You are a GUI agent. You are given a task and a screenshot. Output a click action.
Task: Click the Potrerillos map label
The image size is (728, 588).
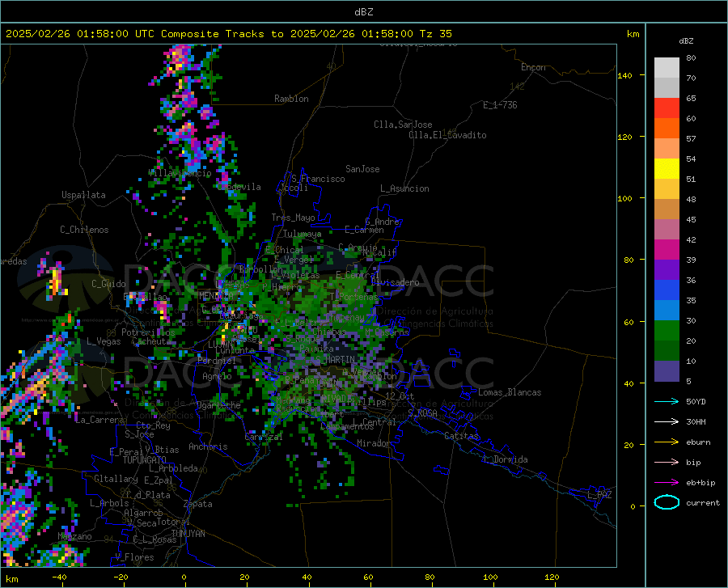148,332
